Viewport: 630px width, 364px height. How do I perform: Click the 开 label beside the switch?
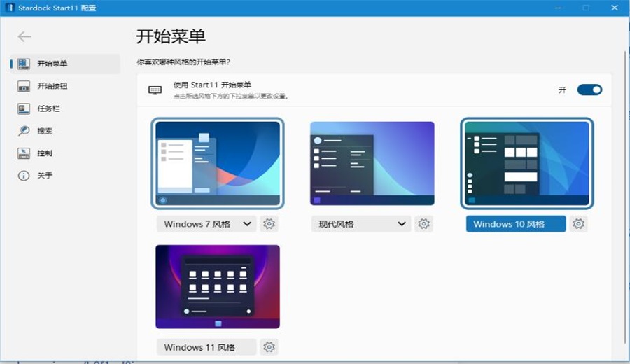pos(562,90)
